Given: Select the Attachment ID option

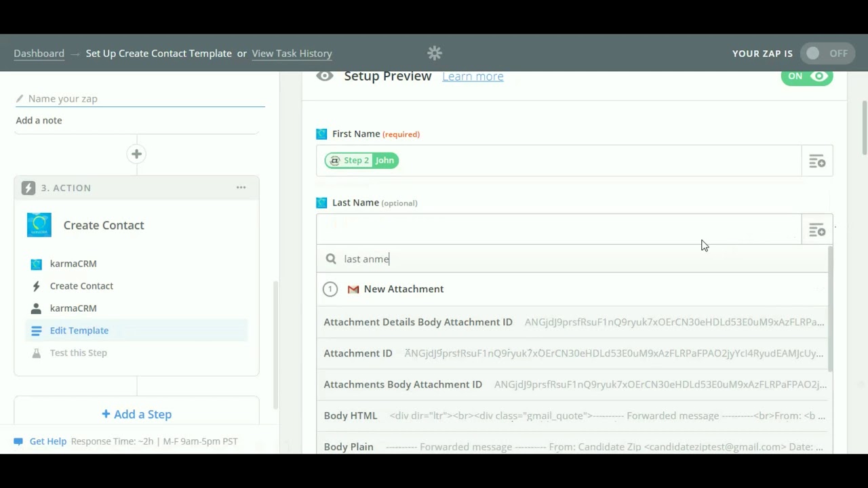Looking at the screenshot, I should click(x=572, y=353).
